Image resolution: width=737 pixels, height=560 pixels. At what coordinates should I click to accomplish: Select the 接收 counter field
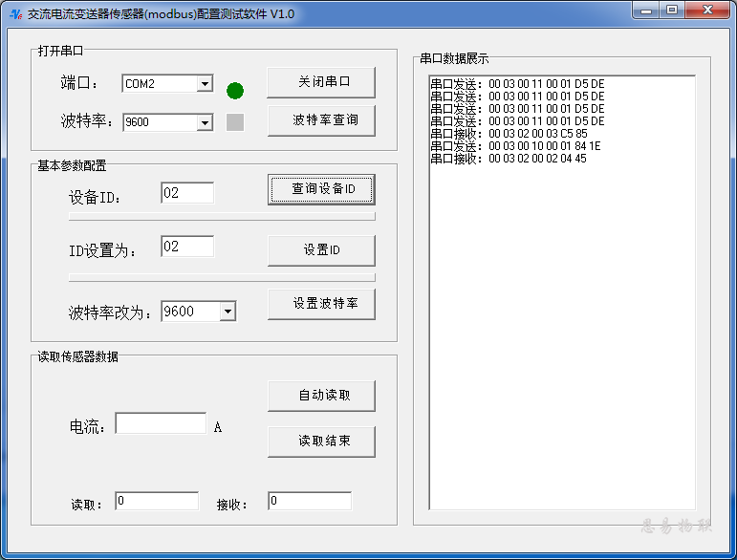310,502
